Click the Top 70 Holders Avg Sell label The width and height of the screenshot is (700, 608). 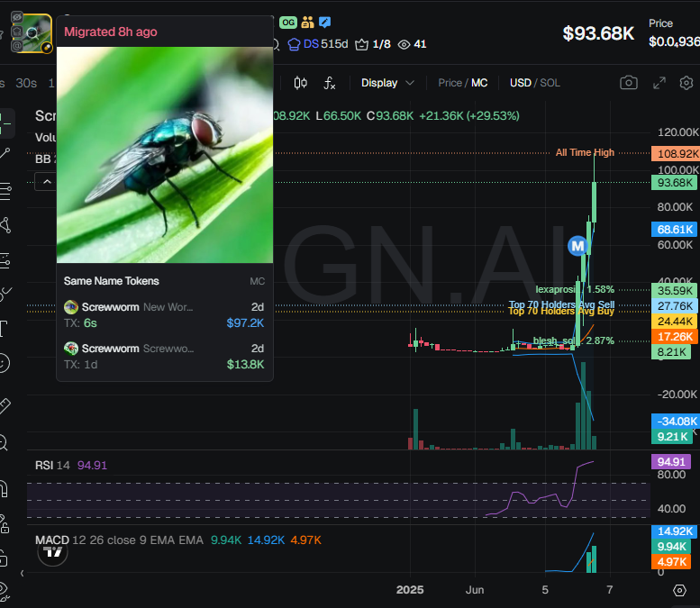click(561, 304)
